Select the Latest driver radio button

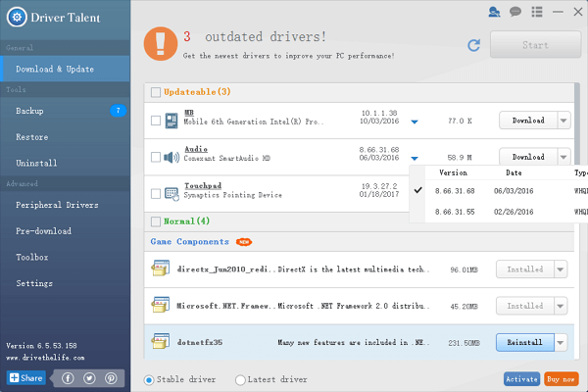pos(240,380)
